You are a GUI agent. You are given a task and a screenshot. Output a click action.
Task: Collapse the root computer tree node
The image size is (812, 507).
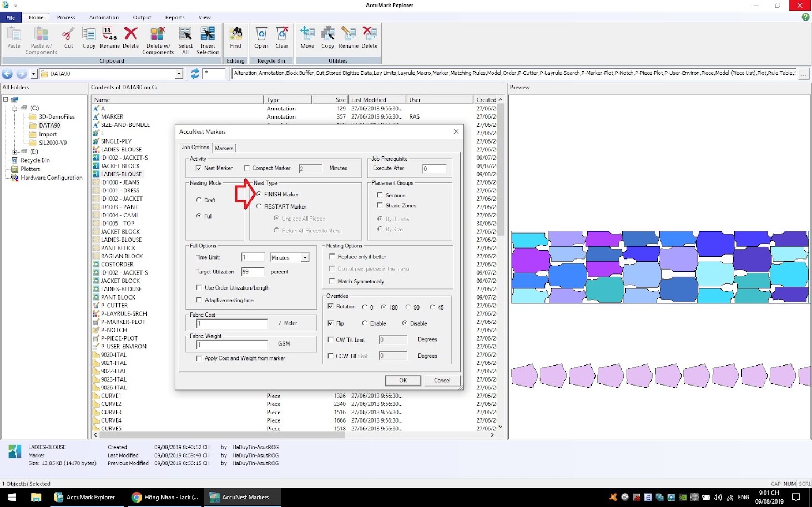[6, 99]
